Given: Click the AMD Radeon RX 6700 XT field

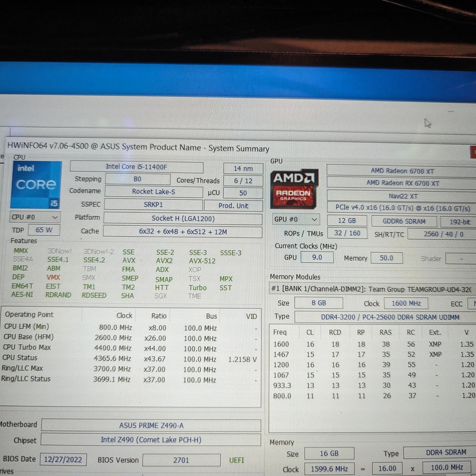Looking at the screenshot, I should tap(402, 183).
